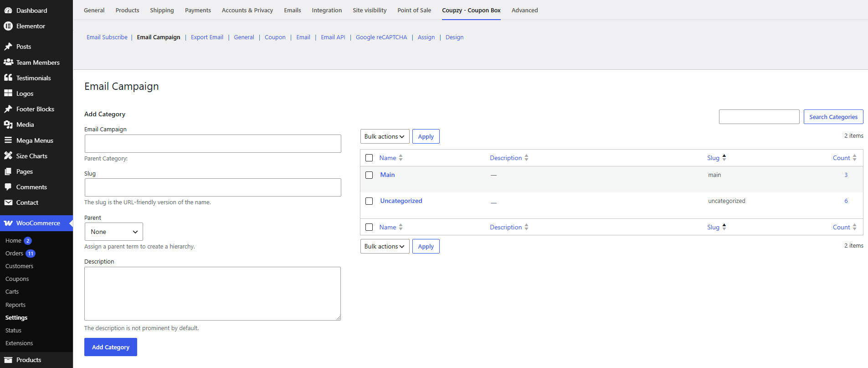Focus the category search field

(759, 117)
